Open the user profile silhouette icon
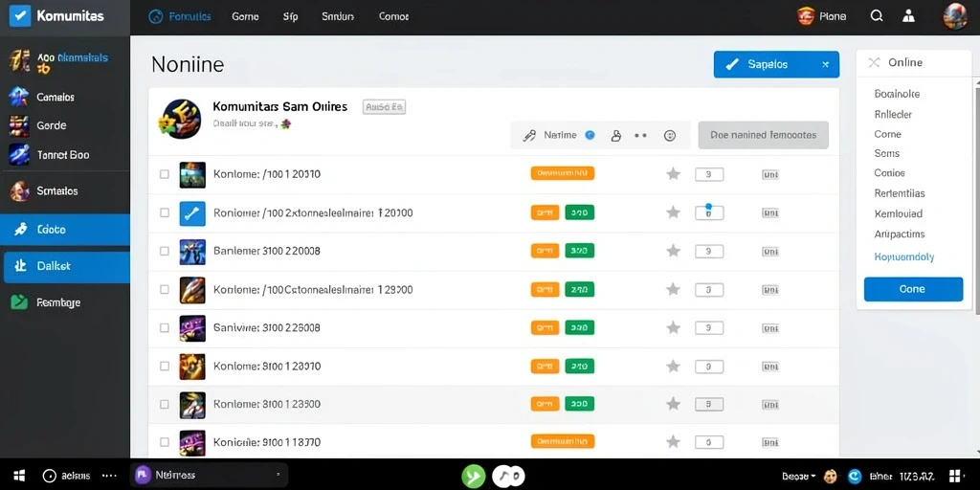980x490 pixels. tap(909, 16)
